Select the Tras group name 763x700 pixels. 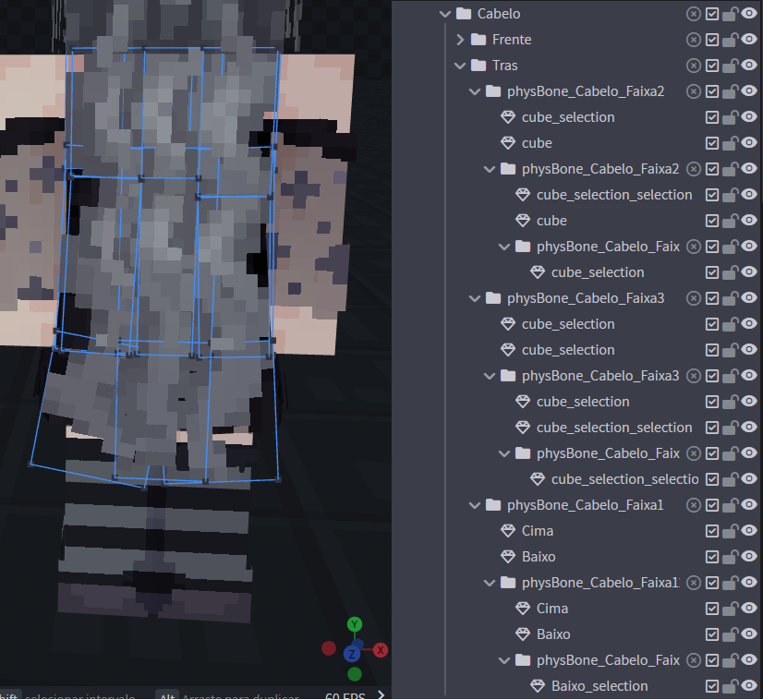point(504,66)
